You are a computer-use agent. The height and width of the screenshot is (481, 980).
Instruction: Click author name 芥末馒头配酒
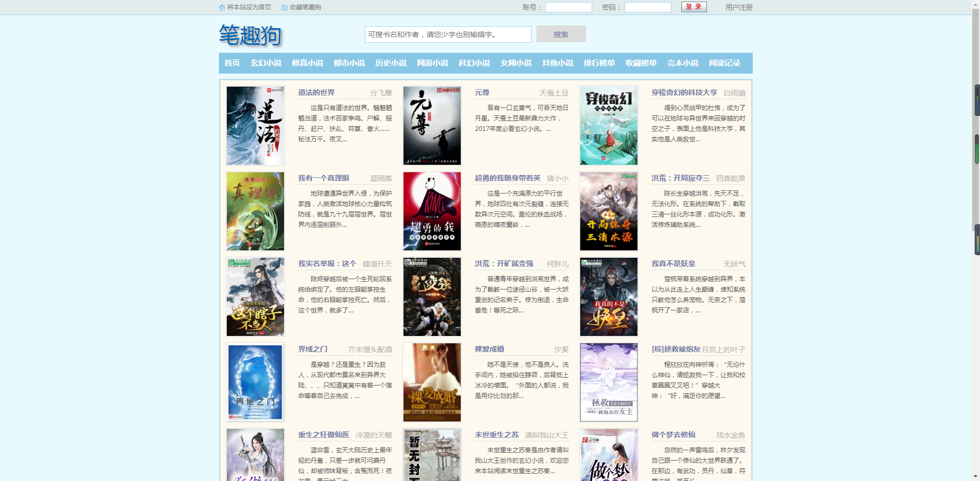coord(370,350)
